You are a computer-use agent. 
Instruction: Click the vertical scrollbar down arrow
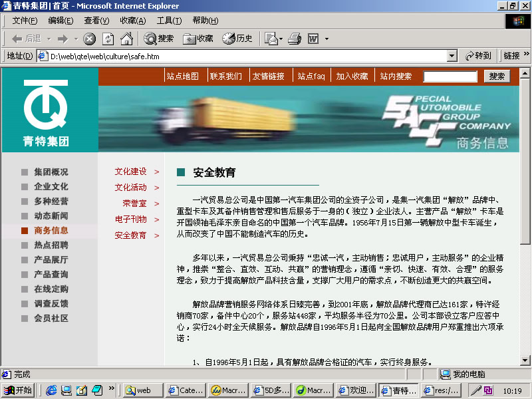(525, 360)
